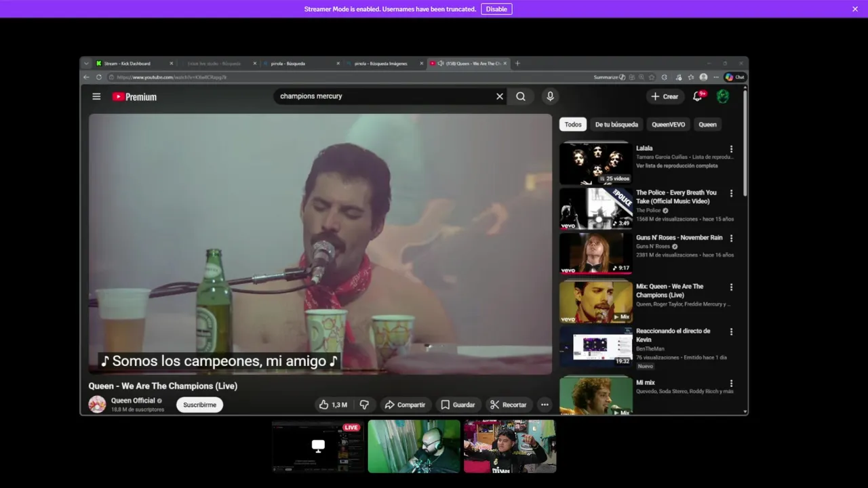
Task: Open Guns N' Roses November Rain thumbnail
Action: coord(595,253)
